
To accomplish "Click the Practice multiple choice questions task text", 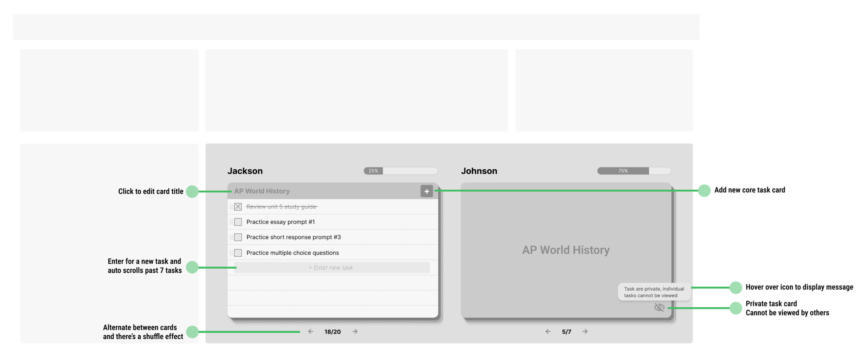I will pyautogui.click(x=292, y=253).
